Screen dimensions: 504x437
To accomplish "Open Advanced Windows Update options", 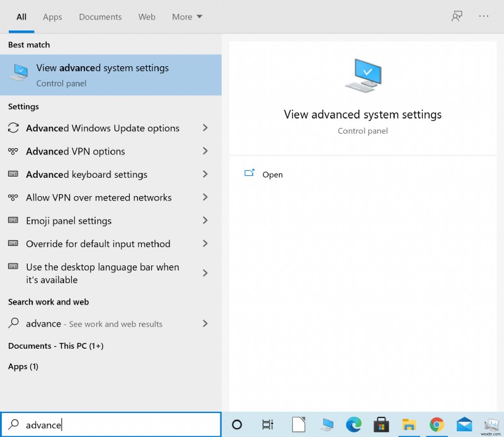I will 102,128.
